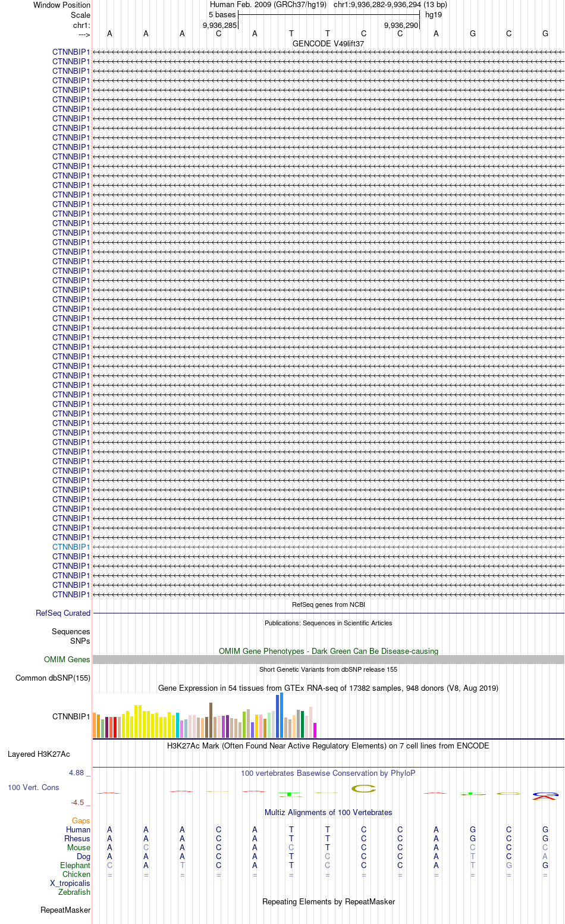Click the tall brown GTEx expression bar
This screenshot has height=924, width=565.
tap(211, 720)
